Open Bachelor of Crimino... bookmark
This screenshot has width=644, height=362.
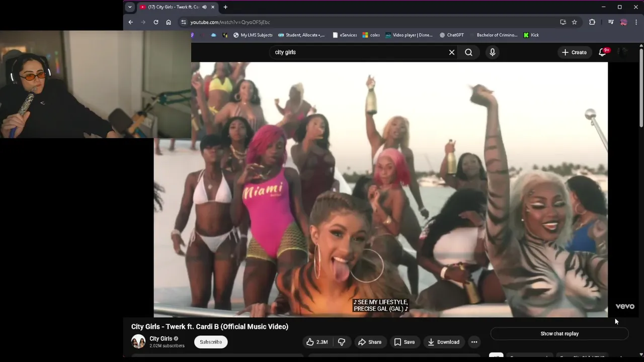494,35
